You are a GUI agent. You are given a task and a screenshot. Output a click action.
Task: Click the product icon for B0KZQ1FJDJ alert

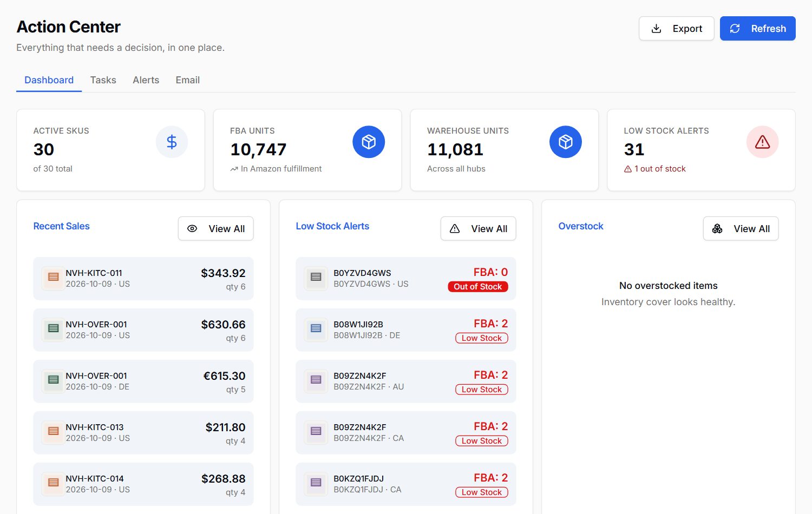316,484
